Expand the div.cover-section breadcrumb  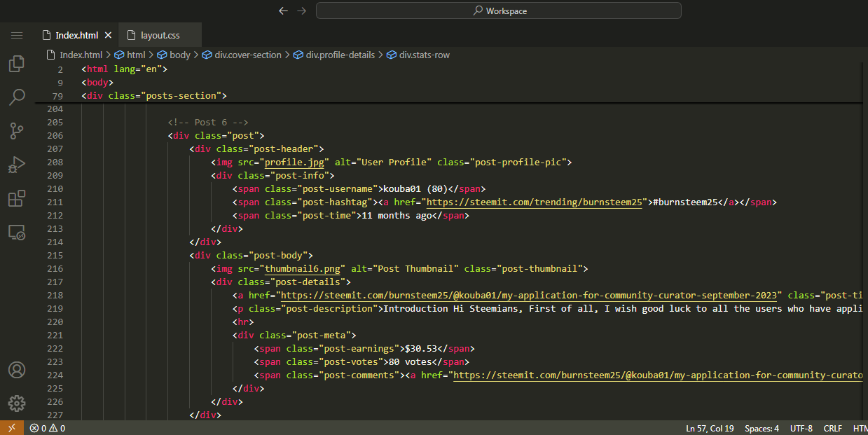tap(247, 55)
